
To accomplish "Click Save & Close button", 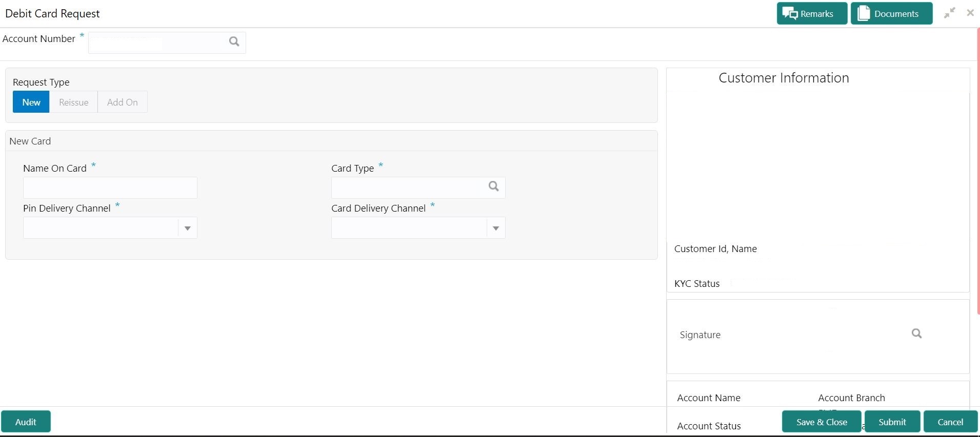I will coord(821,422).
